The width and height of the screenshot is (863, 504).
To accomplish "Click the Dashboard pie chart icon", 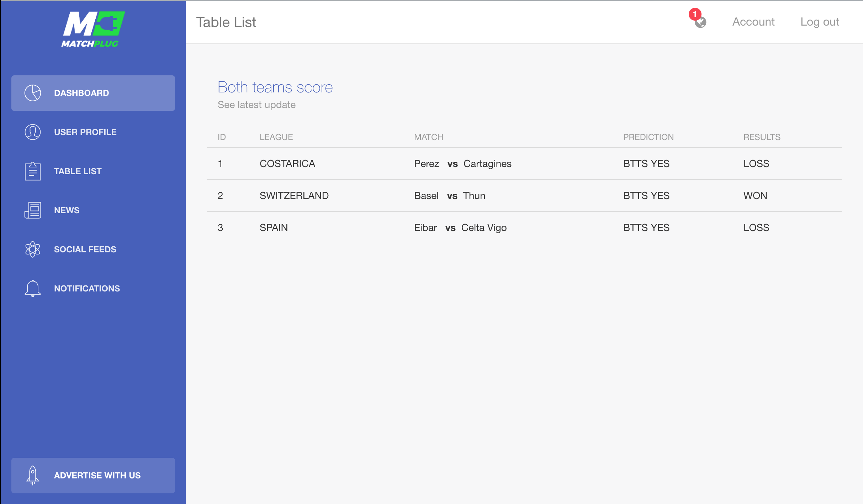I will [x=33, y=93].
